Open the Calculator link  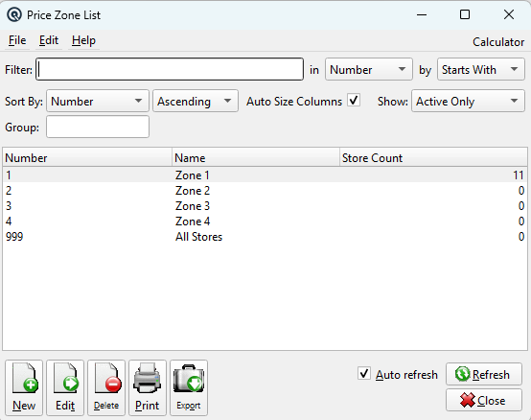pyautogui.click(x=498, y=42)
